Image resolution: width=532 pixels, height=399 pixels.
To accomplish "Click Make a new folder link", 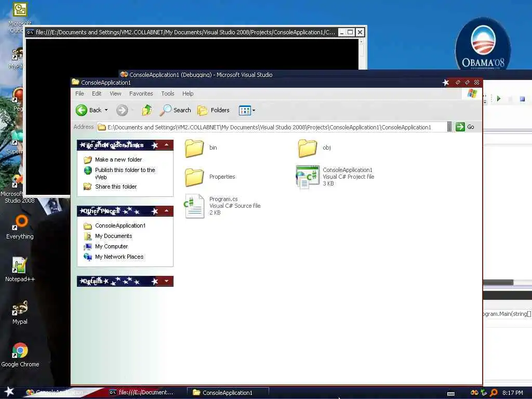I will 118,159.
